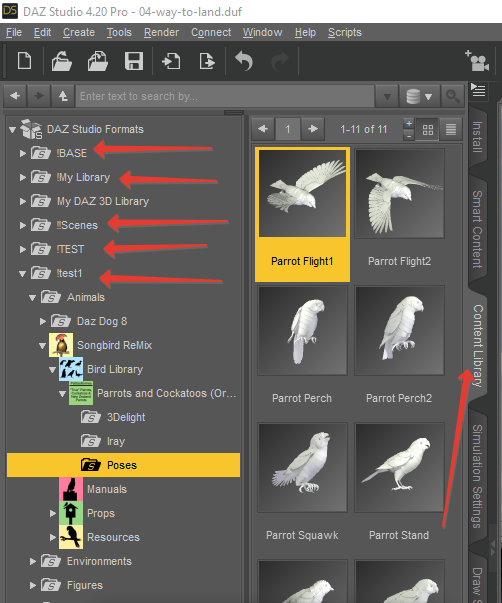Screen dimensions: 502x603
Task: Click the add camera icon
Action: (477, 61)
